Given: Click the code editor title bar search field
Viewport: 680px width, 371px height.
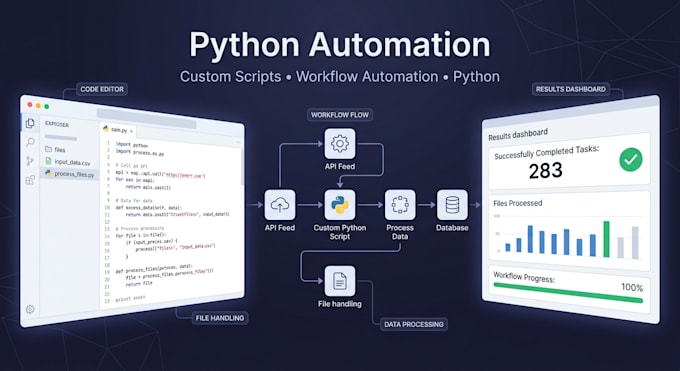Looking at the screenshot, I should coord(146,118).
